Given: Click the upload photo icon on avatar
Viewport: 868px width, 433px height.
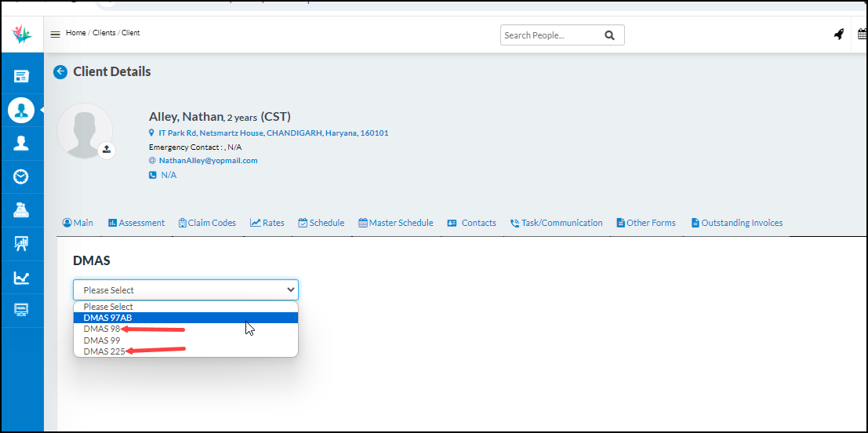Looking at the screenshot, I should click(107, 150).
